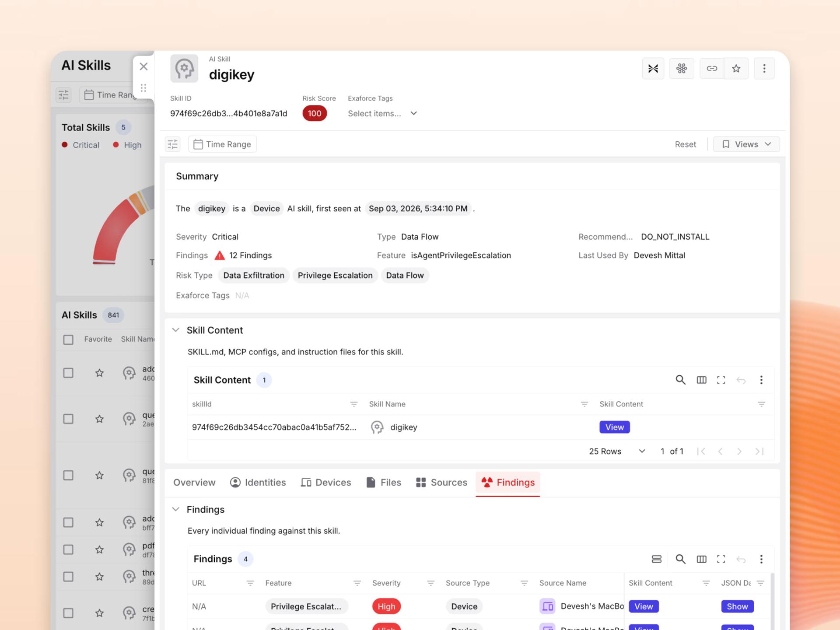Go to next page in Skill Content table
This screenshot has height=630, width=840.
click(x=739, y=451)
